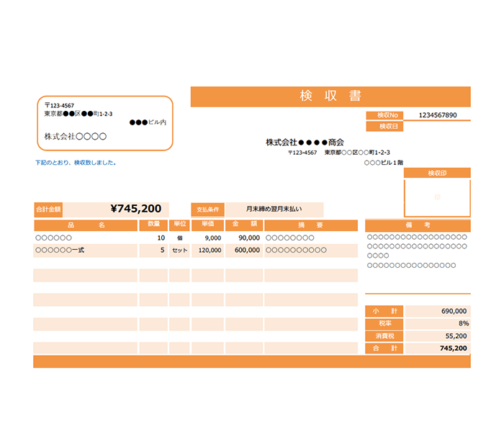Click the 支払条件 label
504x432 pixels.
207,210
